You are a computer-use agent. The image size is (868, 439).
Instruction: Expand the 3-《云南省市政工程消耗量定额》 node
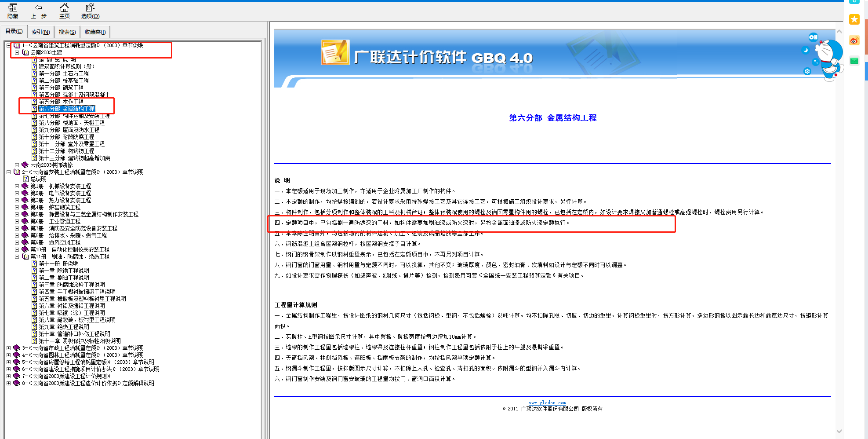tap(8, 348)
